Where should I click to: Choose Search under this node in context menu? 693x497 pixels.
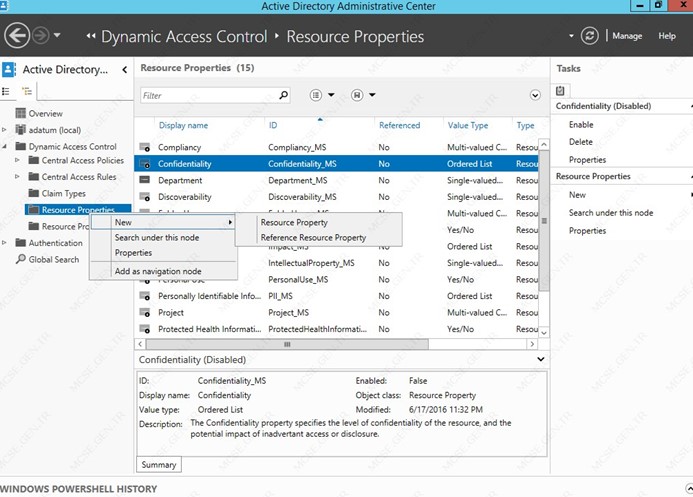156,238
